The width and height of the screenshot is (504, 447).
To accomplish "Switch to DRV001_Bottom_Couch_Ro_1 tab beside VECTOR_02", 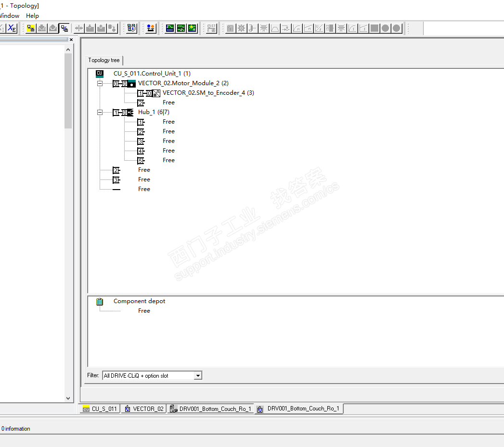I will [210, 409].
